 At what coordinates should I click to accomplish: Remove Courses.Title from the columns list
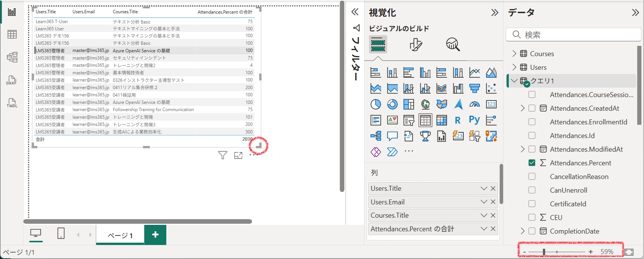coord(493,215)
